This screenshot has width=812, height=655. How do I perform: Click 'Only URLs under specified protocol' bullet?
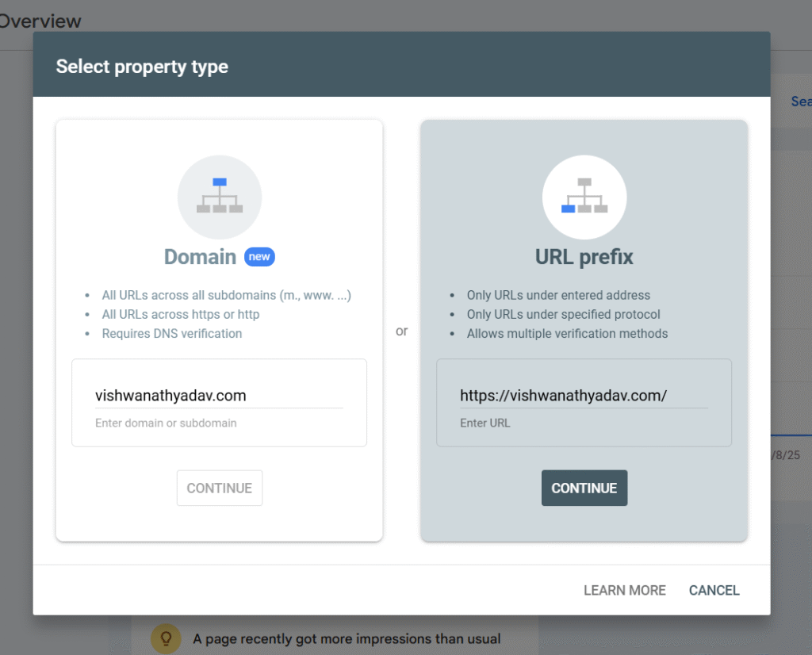564,314
